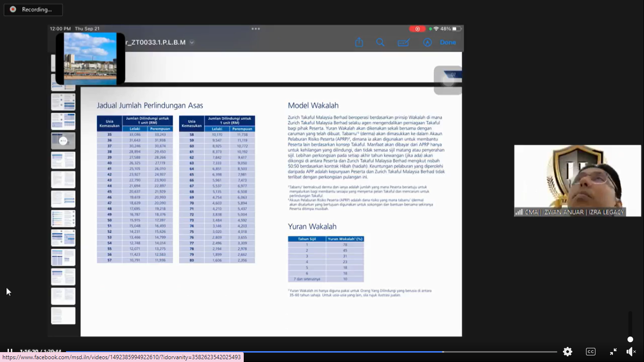
Task: Click cell 11,738 in the second table
Action: (242, 134)
